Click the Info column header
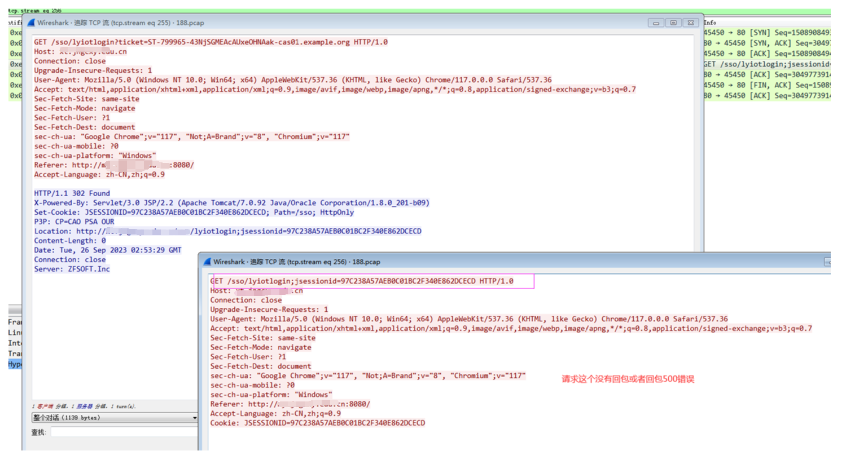Image resolution: width=868 pixels, height=464 pixels. tap(710, 23)
